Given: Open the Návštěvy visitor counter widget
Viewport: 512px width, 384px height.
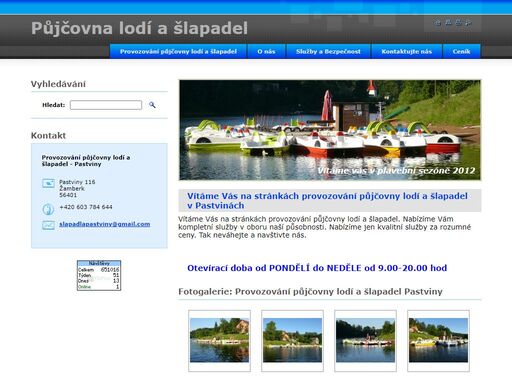Looking at the screenshot, I should coord(99,275).
